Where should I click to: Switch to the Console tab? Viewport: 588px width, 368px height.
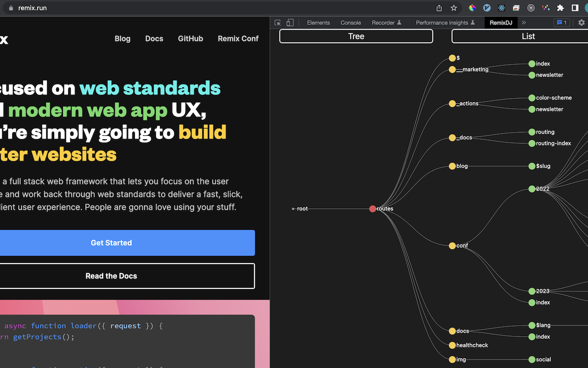(351, 23)
